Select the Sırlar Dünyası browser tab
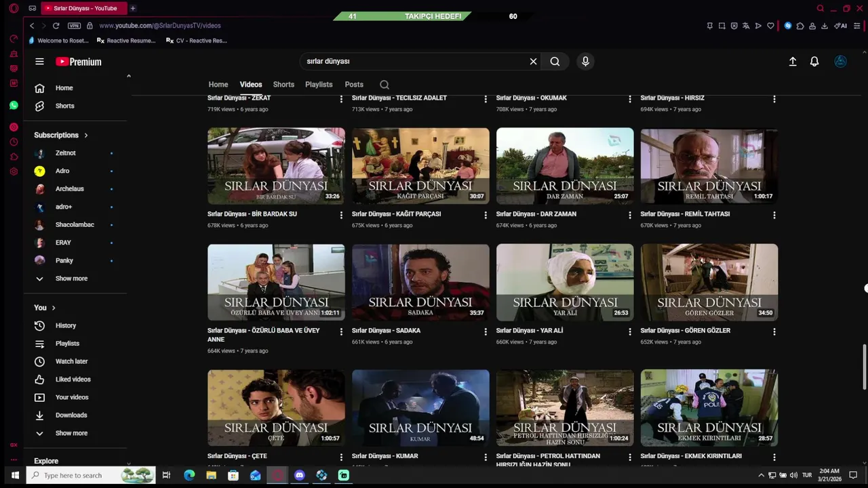 pyautogui.click(x=83, y=8)
